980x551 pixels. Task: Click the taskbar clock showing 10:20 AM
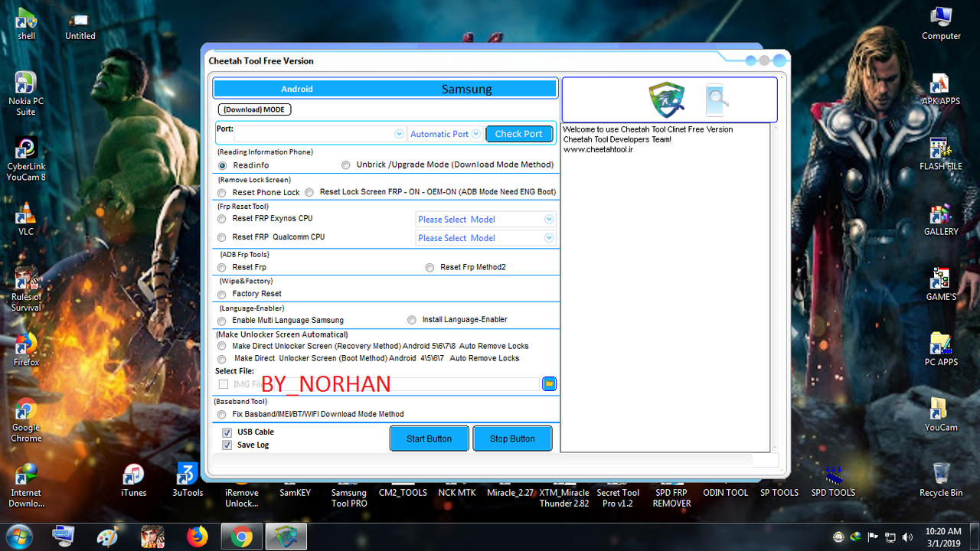pos(943,537)
